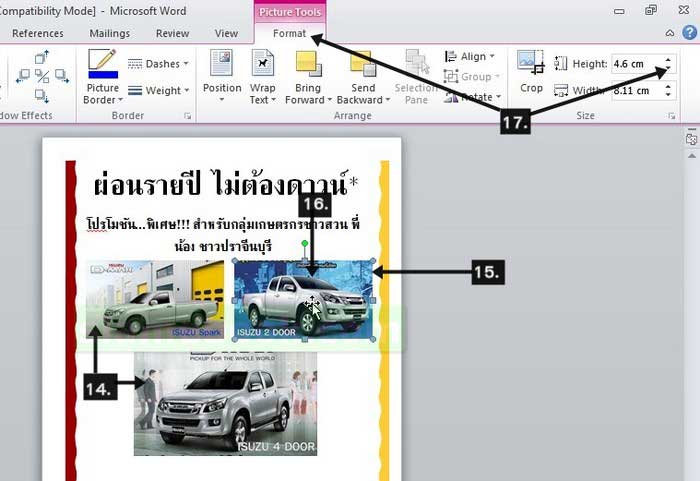The width and height of the screenshot is (700, 481).
Task: Nudge shadow left icon
Action: coord(23,76)
